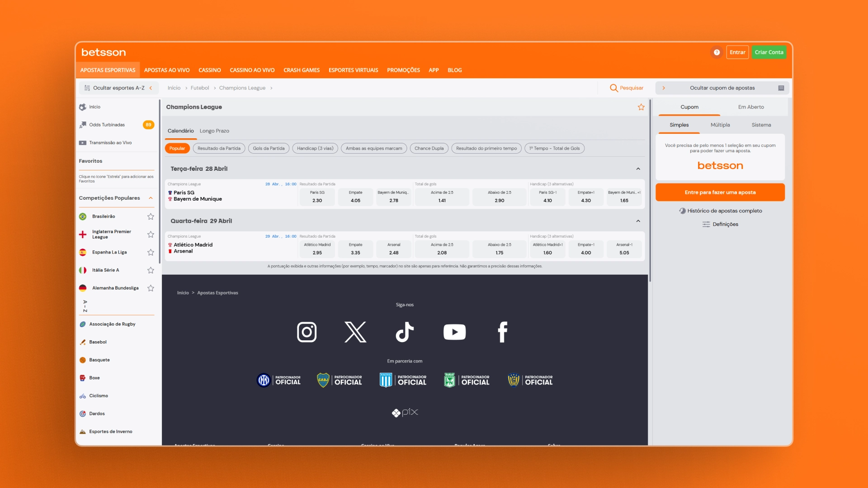Screen dimensions: 868x488
Task: Select the Paris SG 2.30 odds
Action: pos(317,197)
